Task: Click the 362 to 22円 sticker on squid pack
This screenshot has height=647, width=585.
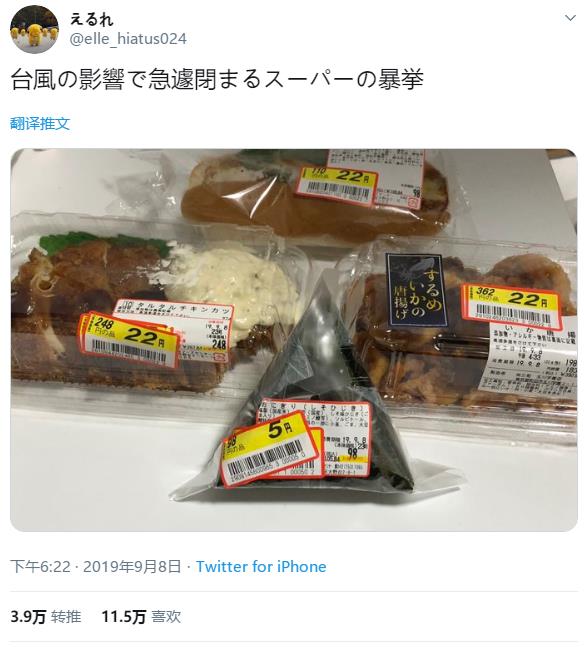Action: coord(513,307)
